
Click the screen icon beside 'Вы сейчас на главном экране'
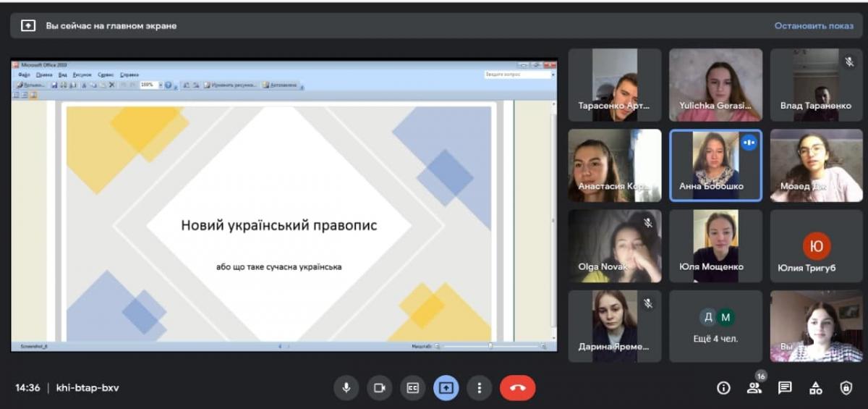coord(28,25)
